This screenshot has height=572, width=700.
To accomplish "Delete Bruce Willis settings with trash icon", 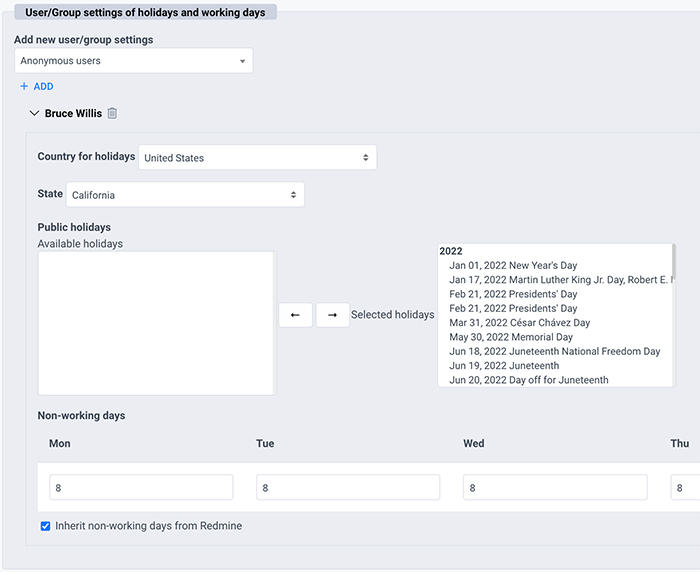I will click(x=112, y=113).
